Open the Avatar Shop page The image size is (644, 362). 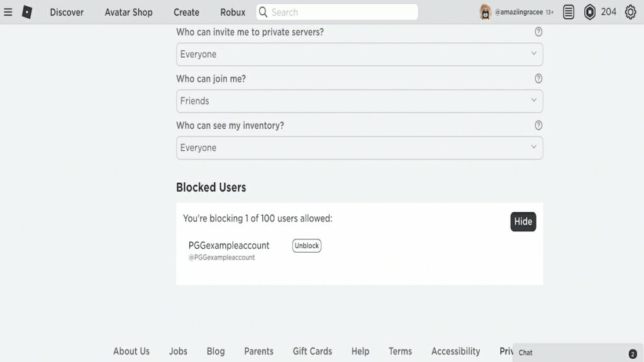[x=128, y=12]
